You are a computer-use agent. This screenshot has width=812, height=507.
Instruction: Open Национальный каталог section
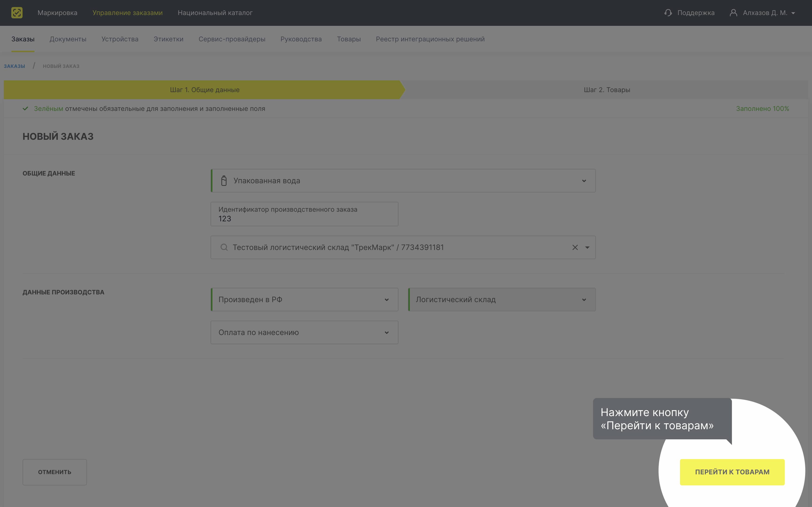pos(215,13)
